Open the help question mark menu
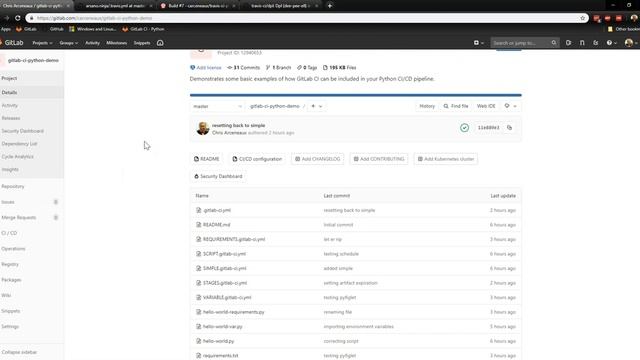Image resolution: width=640 pixels, height=360 pixels. pyautogui.click(x=611, y=43)
